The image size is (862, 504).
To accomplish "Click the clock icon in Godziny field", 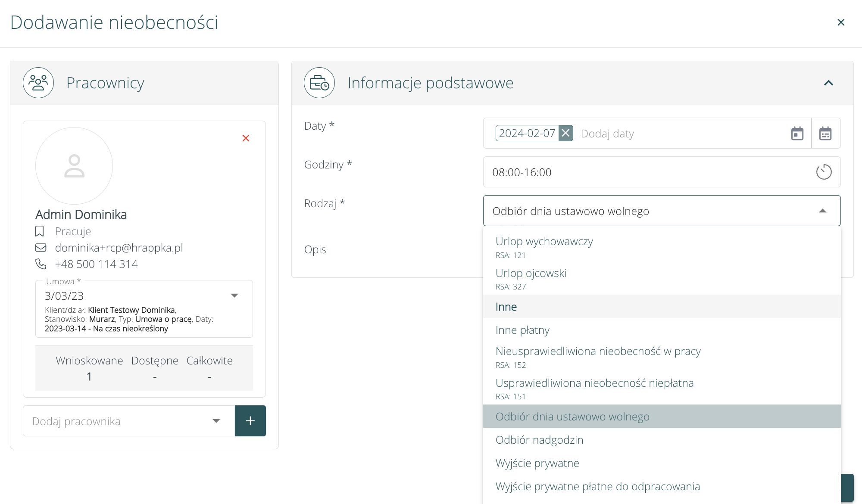I will point(823,172).
